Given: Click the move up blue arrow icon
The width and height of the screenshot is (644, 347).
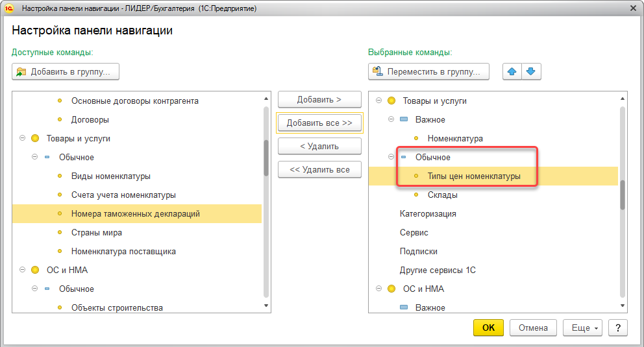Looking at the screenshot, I should click(x=512, y=71).
